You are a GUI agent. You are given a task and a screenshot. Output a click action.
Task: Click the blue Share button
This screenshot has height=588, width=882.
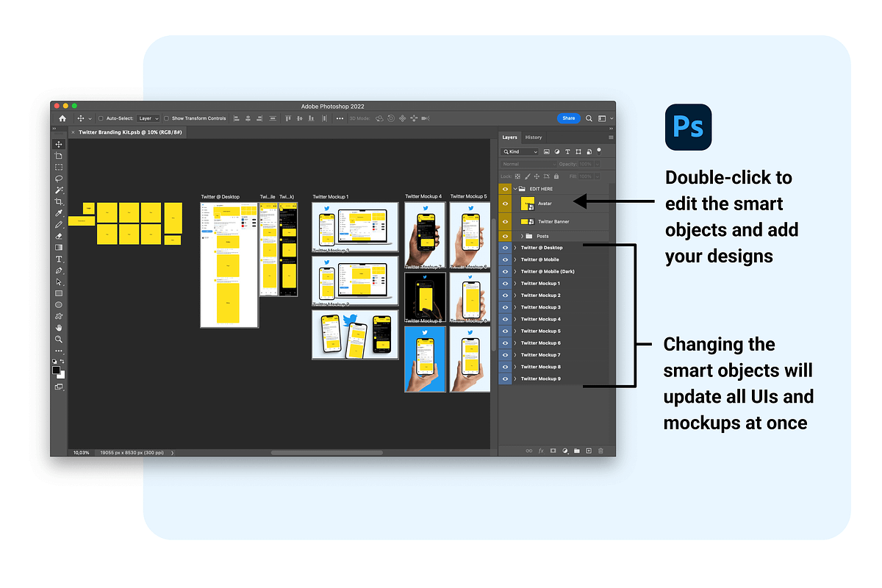(568, 118)
